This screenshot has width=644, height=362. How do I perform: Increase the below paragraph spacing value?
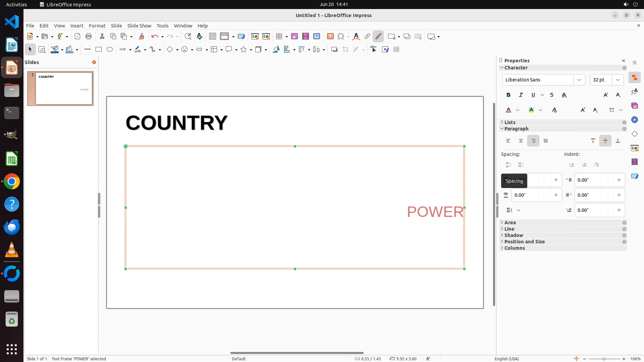[556, 195]
